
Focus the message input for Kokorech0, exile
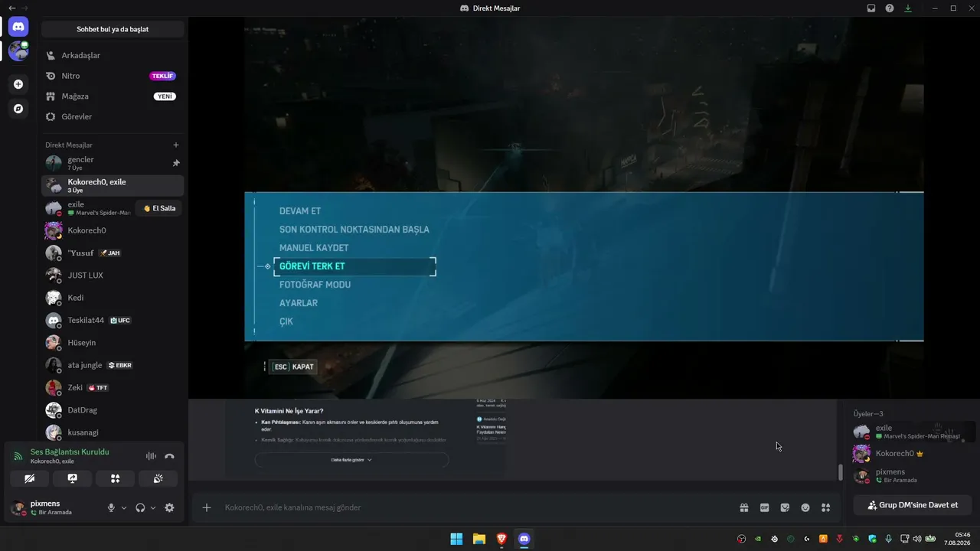pyautogui.click(x=473, y=507)
